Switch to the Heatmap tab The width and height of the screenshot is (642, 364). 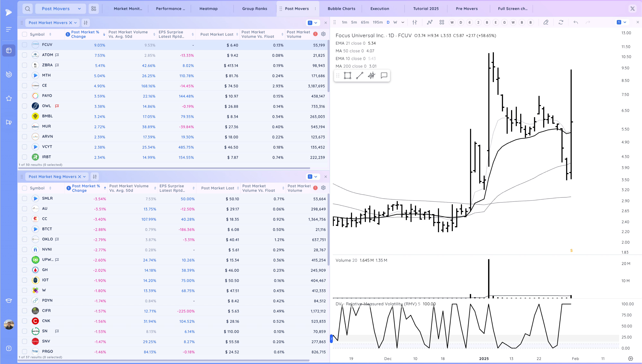click(x=208, y=9)
